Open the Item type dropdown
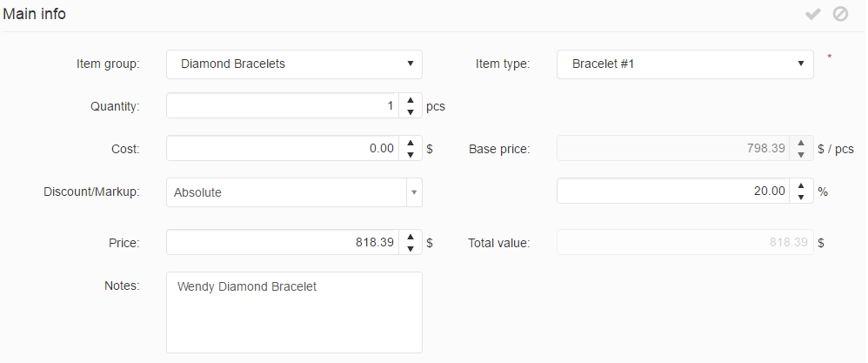This screenshot has width=868, height=363. (684, 64)
